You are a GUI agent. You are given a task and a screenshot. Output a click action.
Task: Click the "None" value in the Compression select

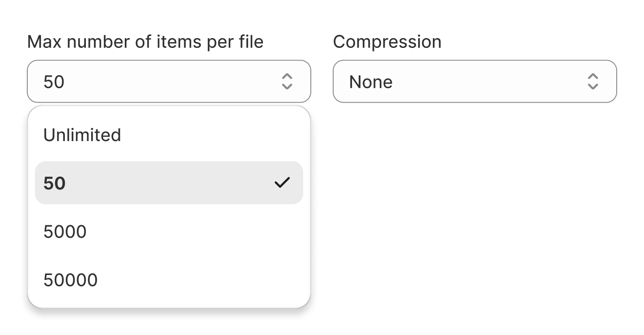click(x=371, y=82)
